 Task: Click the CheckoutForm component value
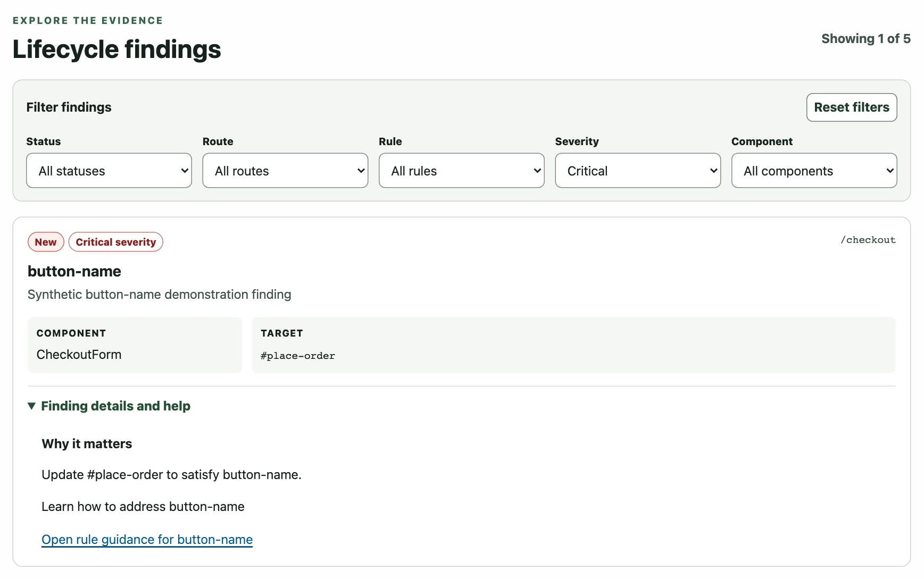point(79,355)
